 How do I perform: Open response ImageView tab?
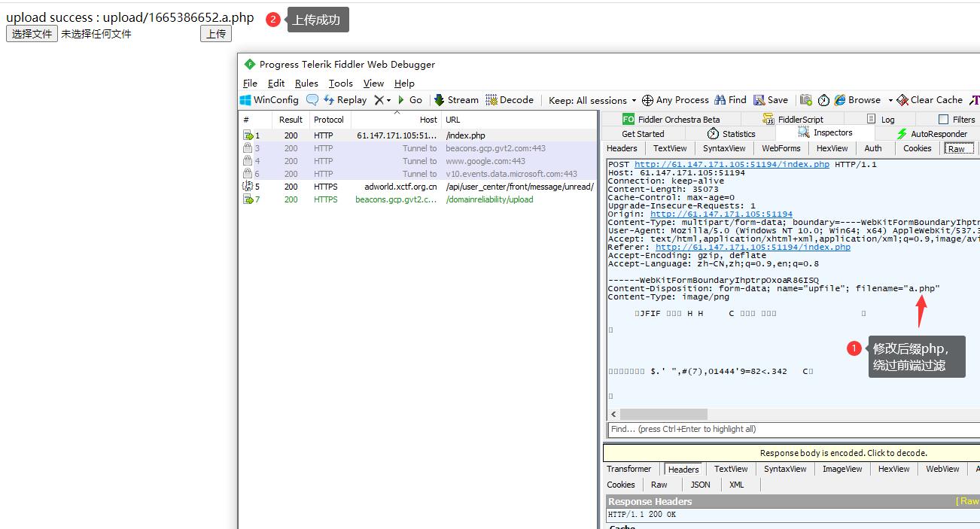coord(842,469)
